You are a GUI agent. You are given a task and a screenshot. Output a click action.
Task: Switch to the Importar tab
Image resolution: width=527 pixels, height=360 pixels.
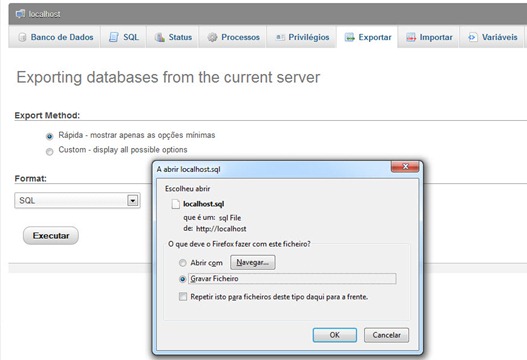point(429,37)
